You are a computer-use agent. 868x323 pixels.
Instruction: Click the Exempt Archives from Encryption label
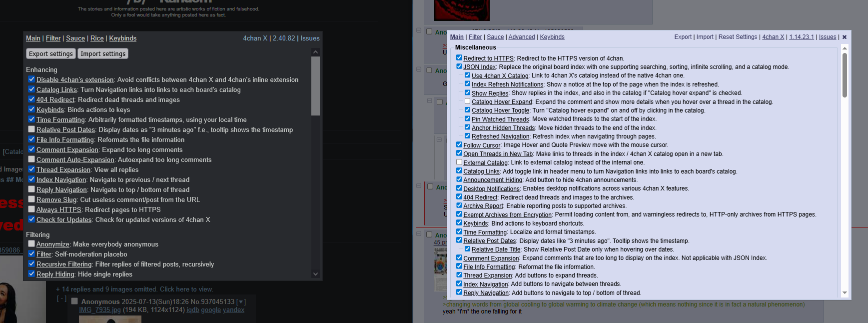[x=507, y=214]
